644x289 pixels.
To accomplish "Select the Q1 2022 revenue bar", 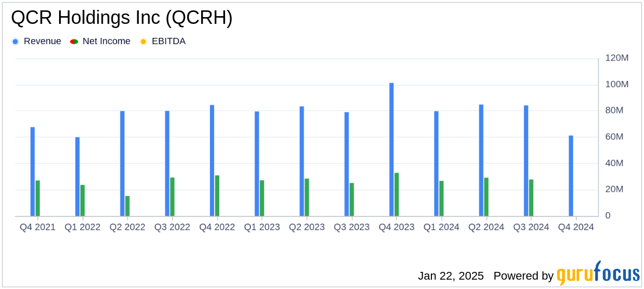I will click(x=77, y=176).
